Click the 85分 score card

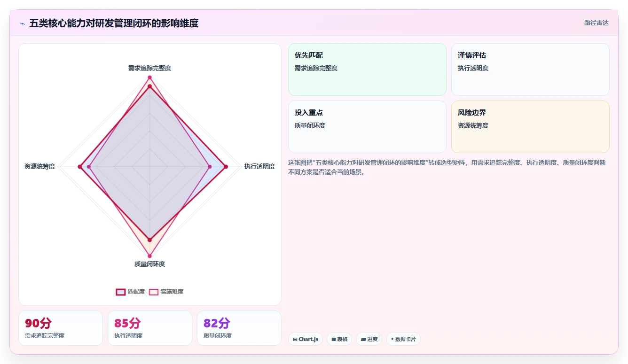(150, 328)
